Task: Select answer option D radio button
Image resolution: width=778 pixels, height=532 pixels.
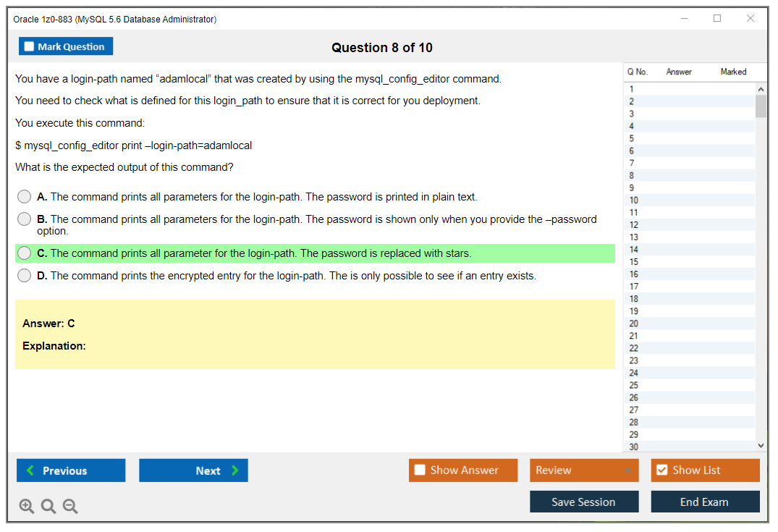Action: pos(24,275)
